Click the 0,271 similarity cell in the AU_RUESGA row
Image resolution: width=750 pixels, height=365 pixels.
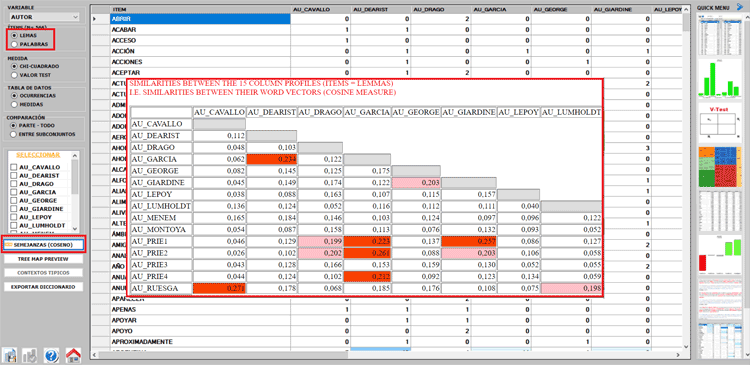220,288
